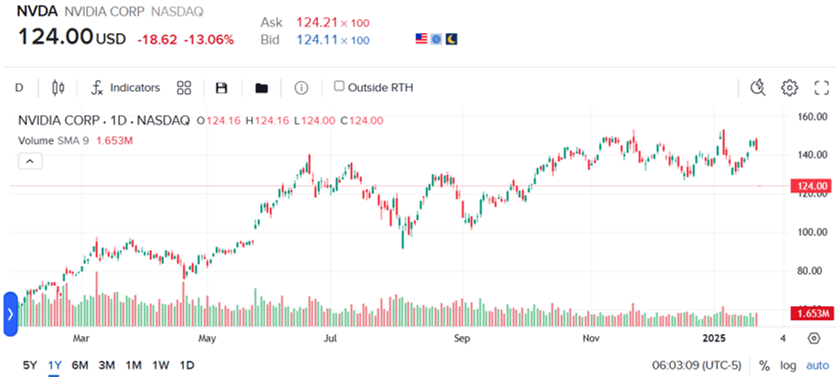Open chart settings gear icon
This screenshot has height=377, width=836.
point(789,87)
